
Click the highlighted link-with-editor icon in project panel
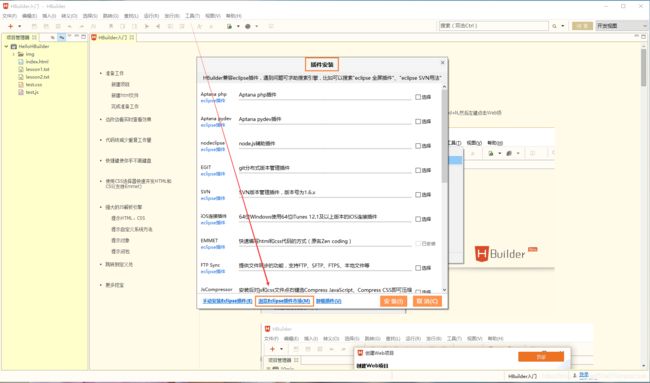pos(61,37)
